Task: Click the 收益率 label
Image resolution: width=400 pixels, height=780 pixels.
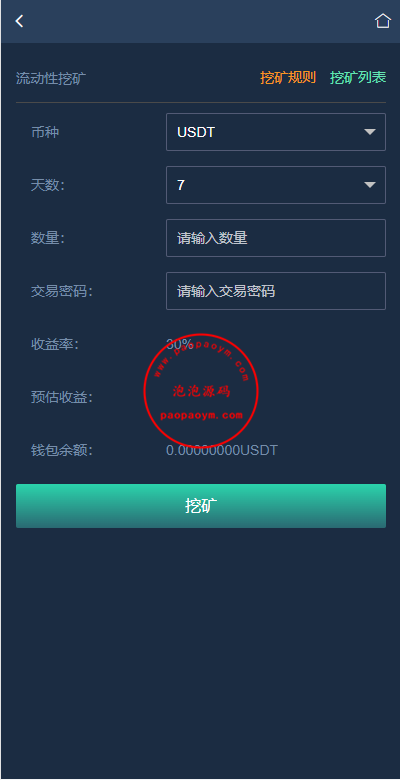Action: click(55, 344)
